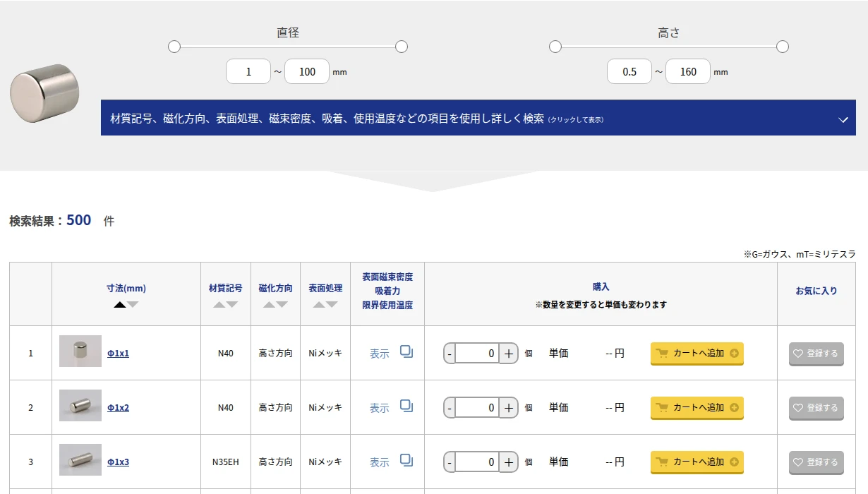Add Φ1x2 magnet to cart
The image size is (868, 494).
click(x=697, y=408)
